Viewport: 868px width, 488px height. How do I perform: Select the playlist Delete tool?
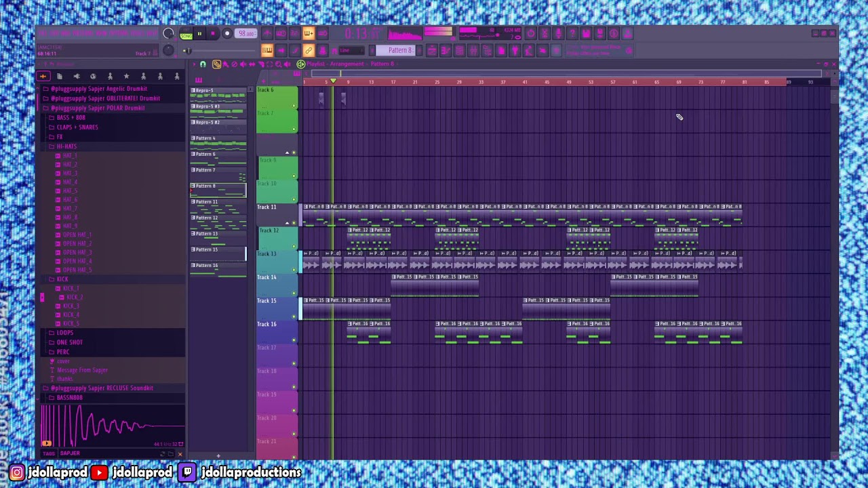(x=235, y=64)
